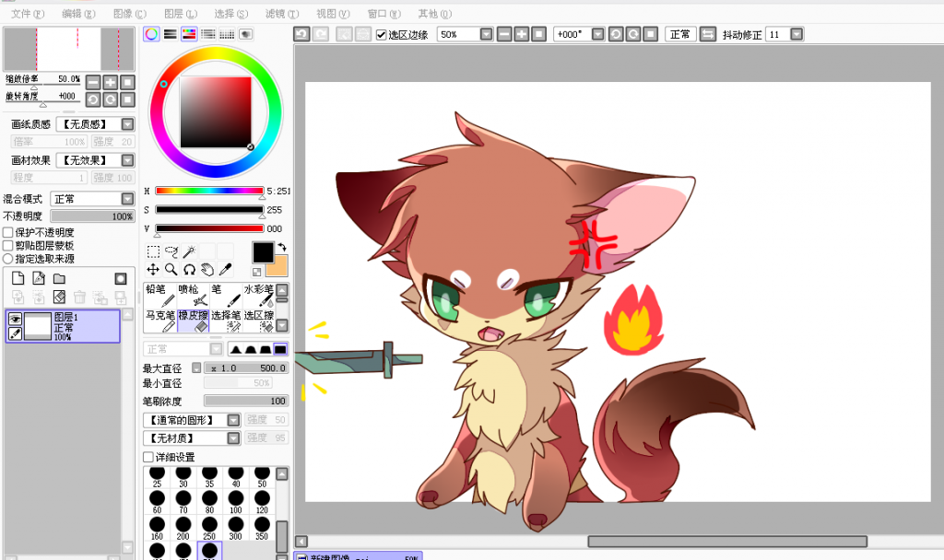Pick the 100 brush size preset

[236, 502]
